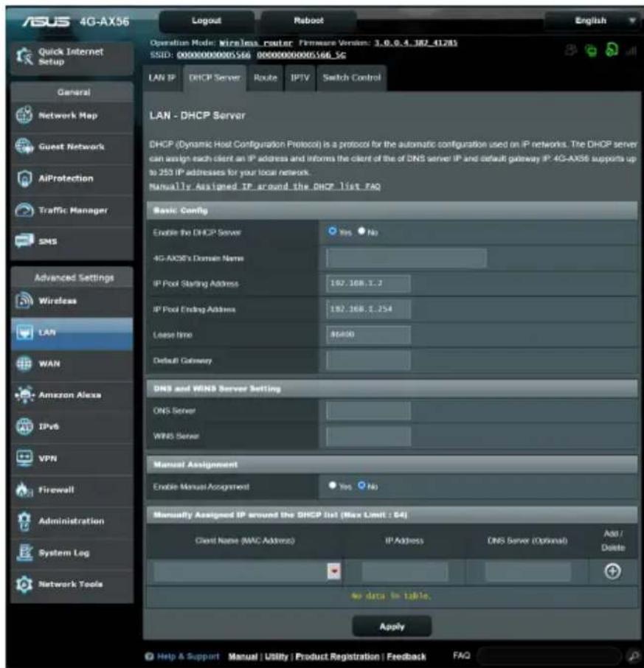Click the Lease time input field

(368, 335)
